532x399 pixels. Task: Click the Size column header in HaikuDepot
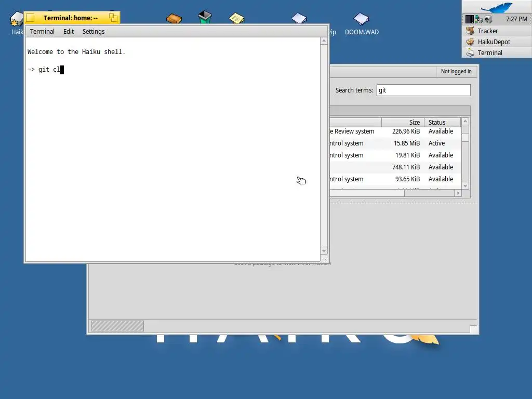pyautogui.click(x=403, y=122)
